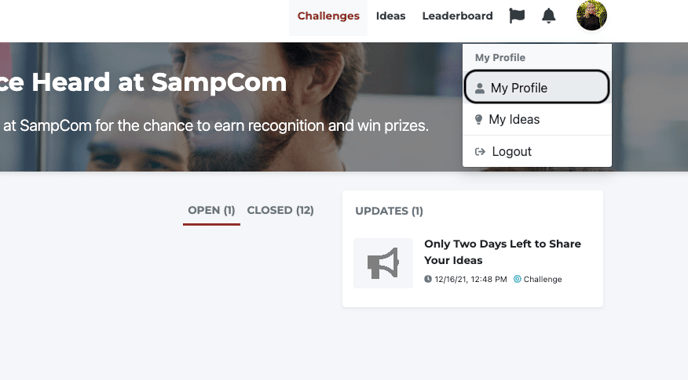Screen dimensions: 688x380
Task: Click the user avatar photo
Action: click(591, 15)
